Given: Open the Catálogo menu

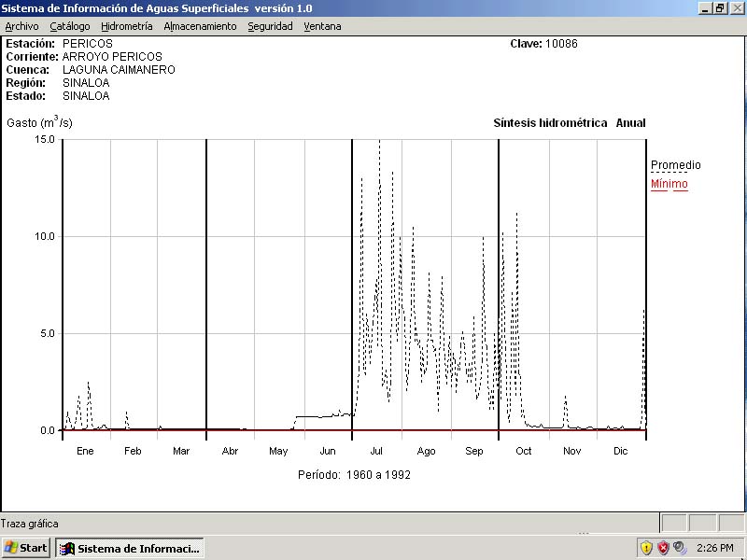Looking at the screenshot, I should coord(70,26).
